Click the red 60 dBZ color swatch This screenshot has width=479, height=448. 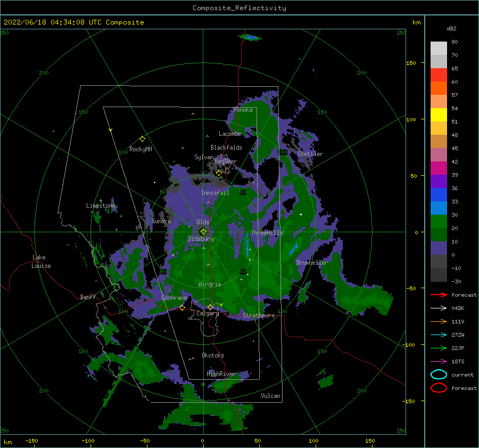[439, 75]
